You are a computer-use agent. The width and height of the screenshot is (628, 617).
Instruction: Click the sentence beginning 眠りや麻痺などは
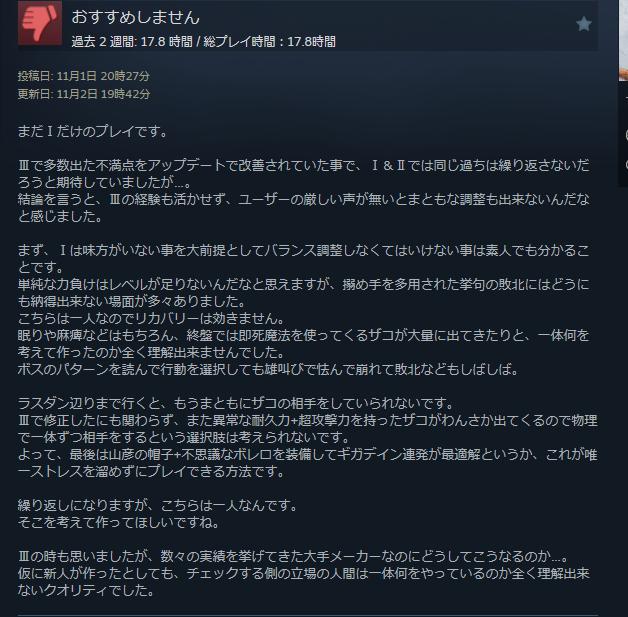tap(304, 343)
